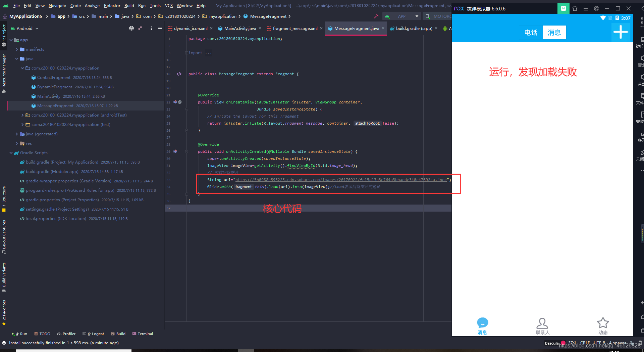Collapse the Gradle Scripts node
Screen dimensions: 644x352
tap(11, 152)
